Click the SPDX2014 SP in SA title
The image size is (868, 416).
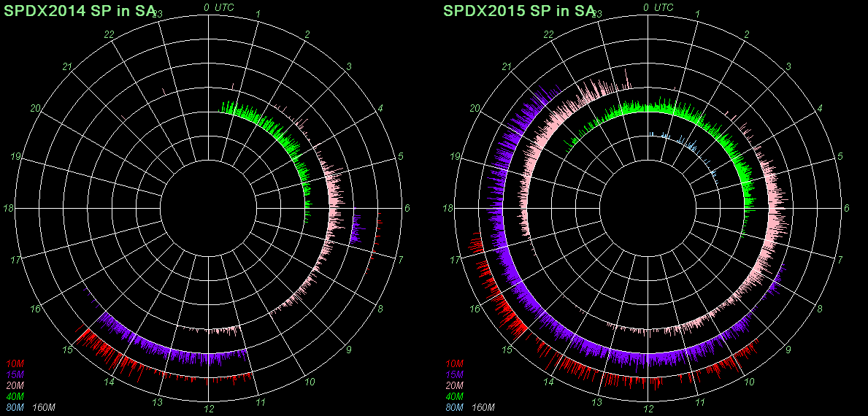pyautogui.click(x=80, y=10)
